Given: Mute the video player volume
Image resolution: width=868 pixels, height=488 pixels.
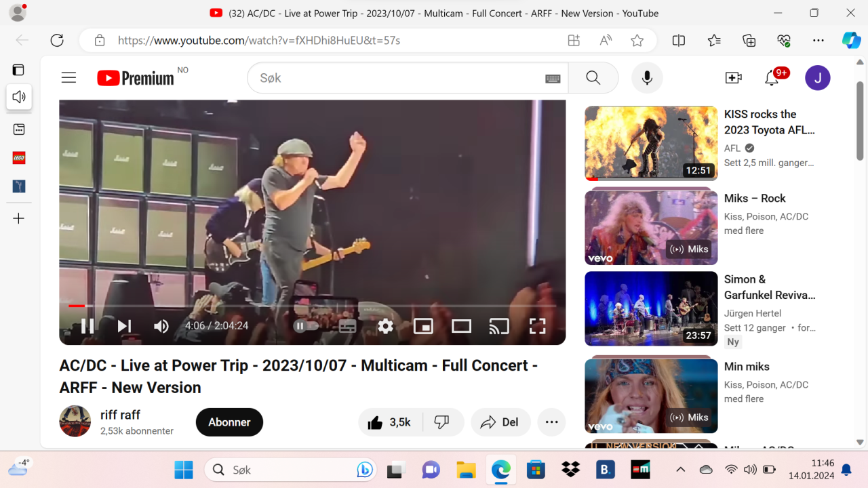Looking at the screenshot, I should tap(161, 326).
